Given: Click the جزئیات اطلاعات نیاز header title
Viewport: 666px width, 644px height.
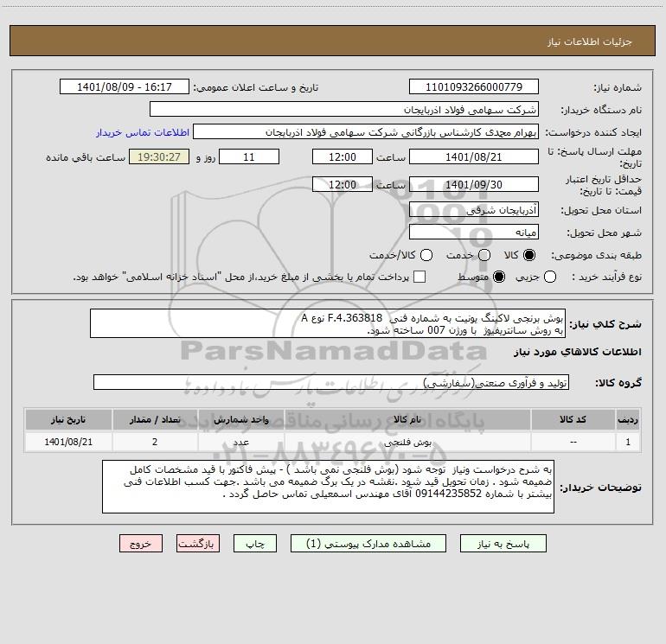Looking at the screenshot, I should 590,41.
